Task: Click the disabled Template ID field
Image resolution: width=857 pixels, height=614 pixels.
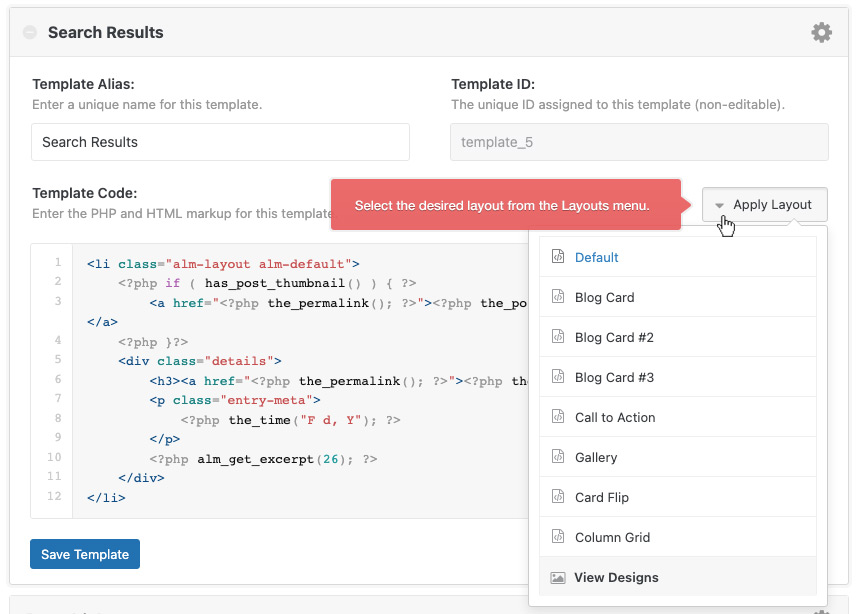Action: click(639, 142)
